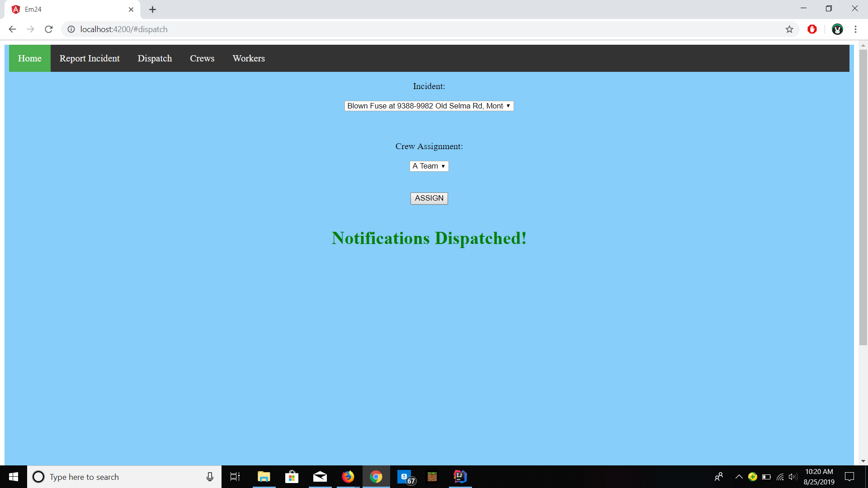Open the Incident dropdown list
Viewport: 868px width, 488px height.
click(429, 106)
